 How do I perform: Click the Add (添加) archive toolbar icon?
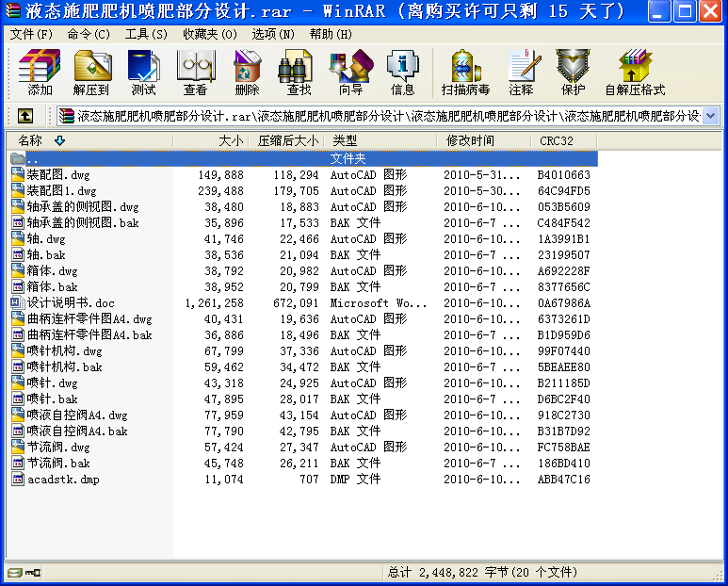click(40, 72)
